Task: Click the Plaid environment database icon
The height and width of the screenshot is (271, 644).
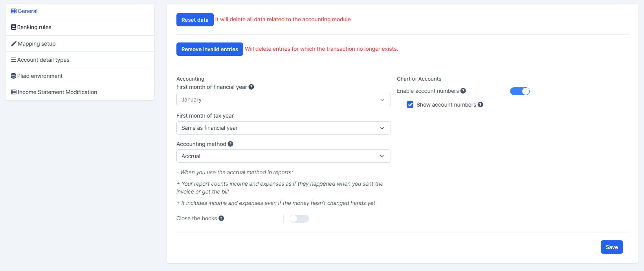Action: [13, 76]
